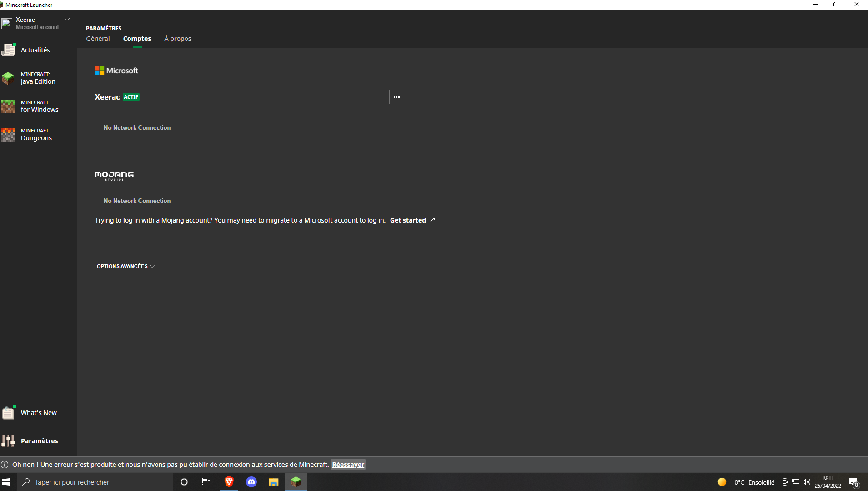
Task: Open the 10°C Ensoleillé weather widget
Action: 746,482
